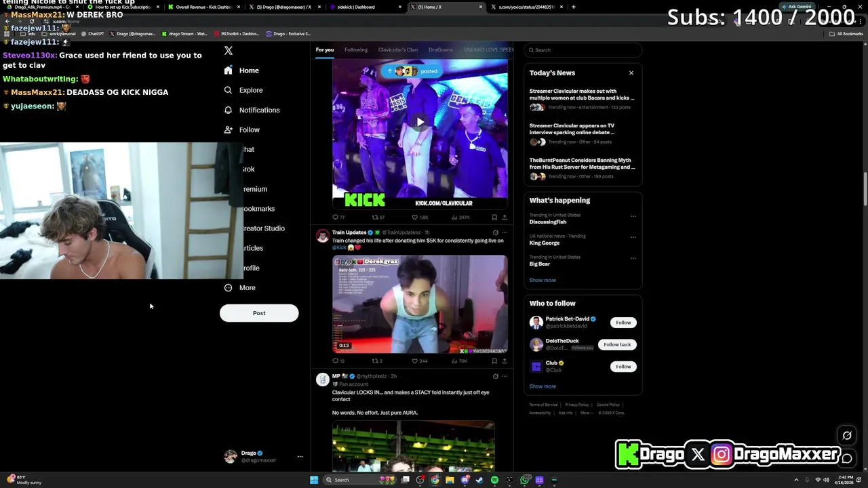This screenshot has height=488, width=868.
Task: Open more menu on MP post
Action: click(x=504, y=376)
